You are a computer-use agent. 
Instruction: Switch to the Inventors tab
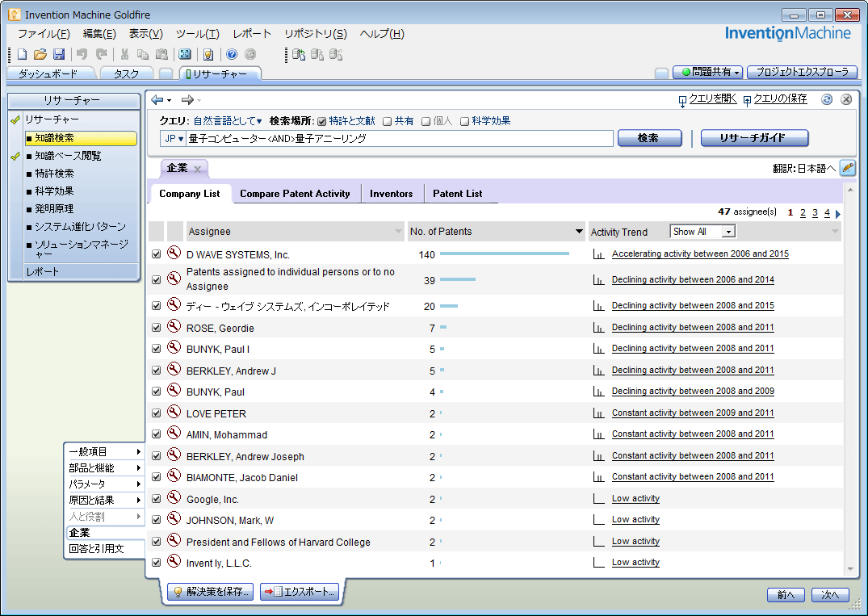click(392, 194)
